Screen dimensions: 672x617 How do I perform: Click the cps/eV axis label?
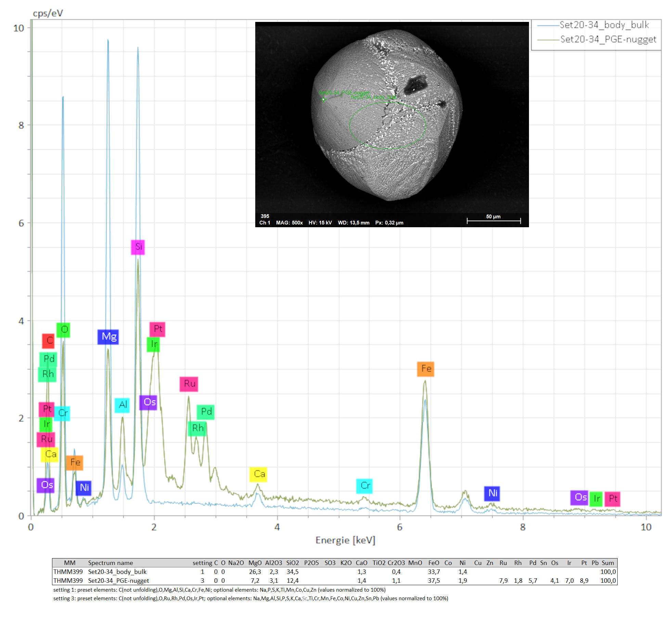(x=48, y=13)
